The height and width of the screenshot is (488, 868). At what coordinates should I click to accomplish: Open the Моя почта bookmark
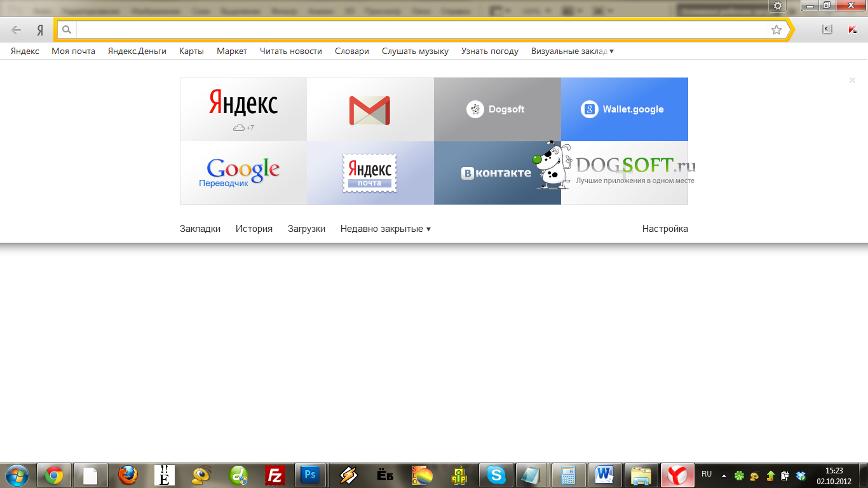73,51
